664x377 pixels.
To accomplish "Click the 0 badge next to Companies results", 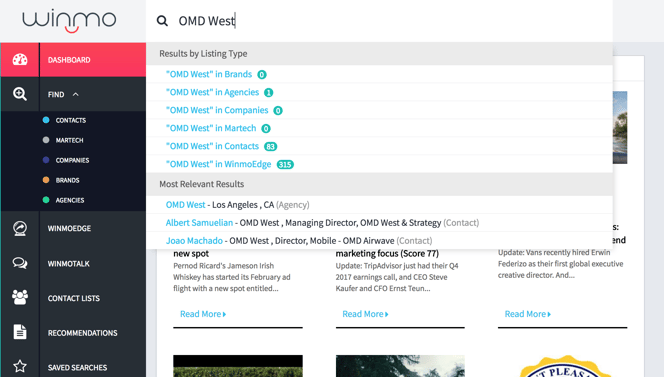I will pyautogui.click(x=278, y=111).
